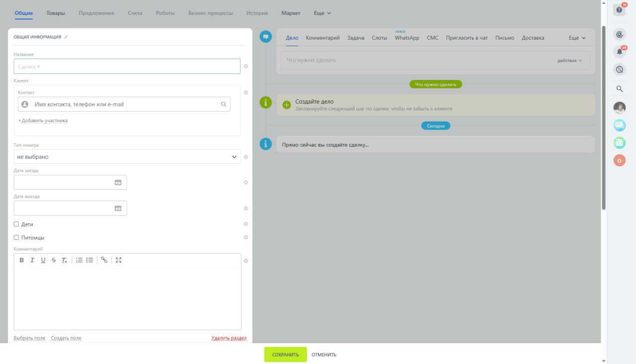
Task: Choose the WhatsApp timeline tab
Action: pyautogui.click(x=407, y=38)
